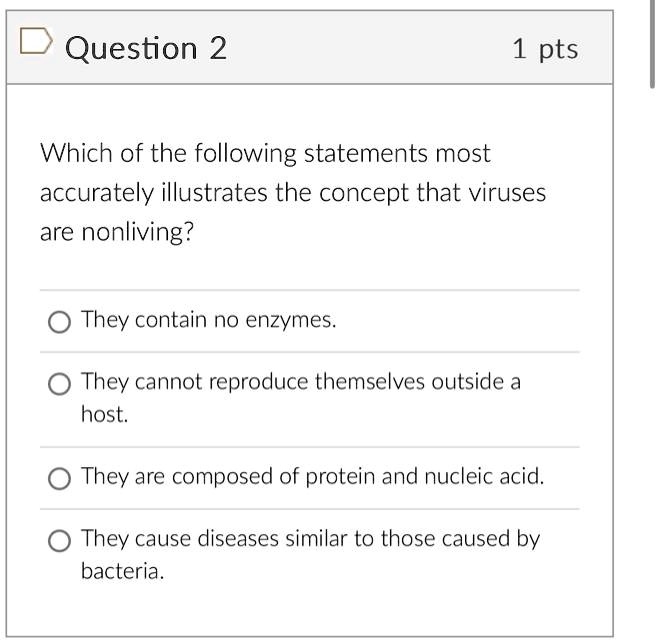The image size is (659, 642).
Task: Click the answer text 'They cannot reproduce themselves outside a'
Action: coord(301,382)
